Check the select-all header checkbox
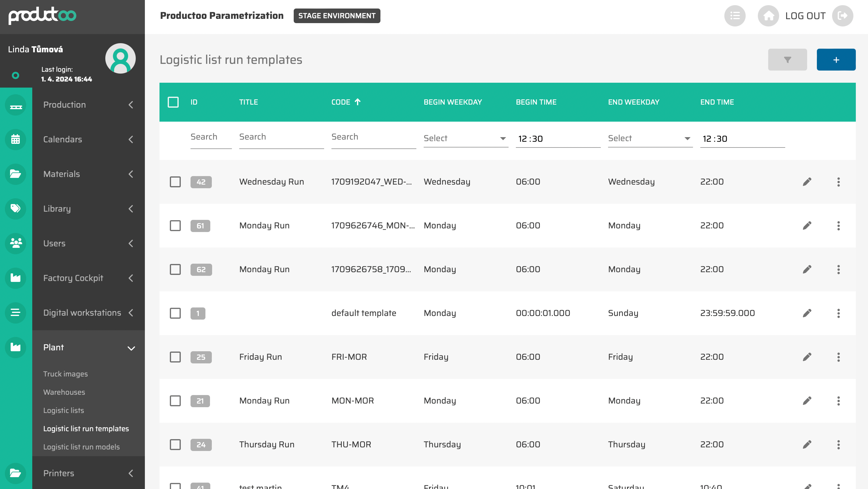This screenshot has height=489, width=868. [173, 102]
